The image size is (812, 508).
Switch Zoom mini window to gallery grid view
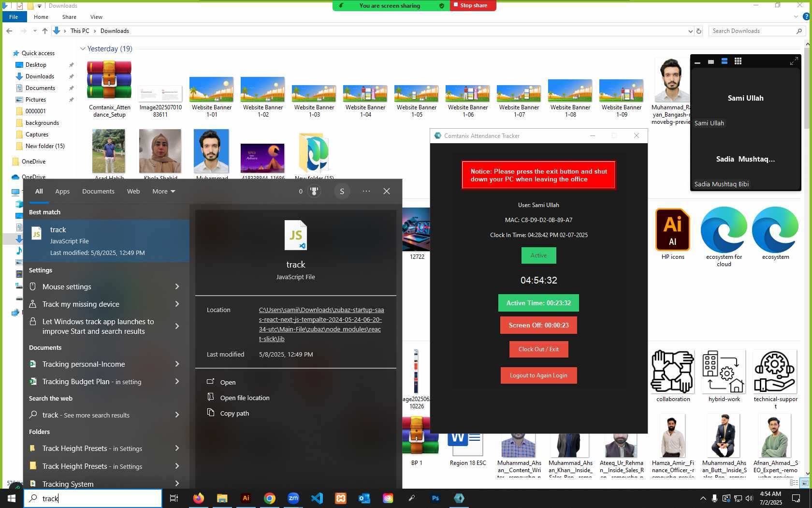738,61
